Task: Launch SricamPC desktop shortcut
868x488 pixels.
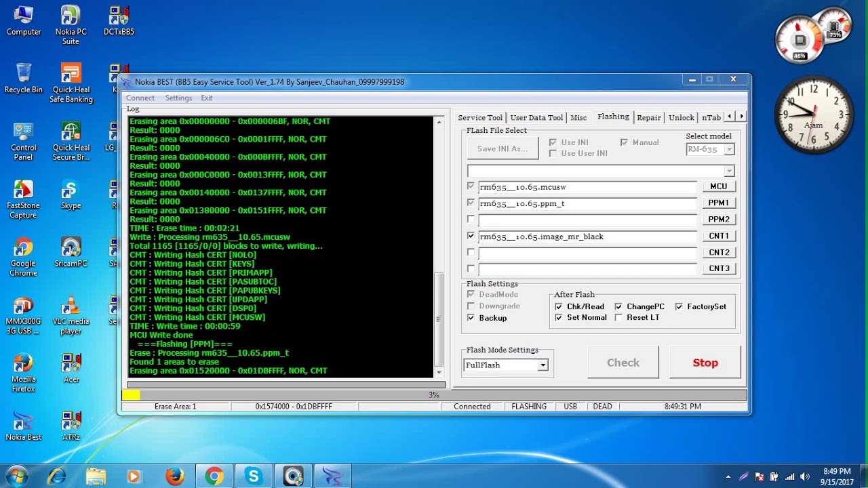Action: click(71, 253)
